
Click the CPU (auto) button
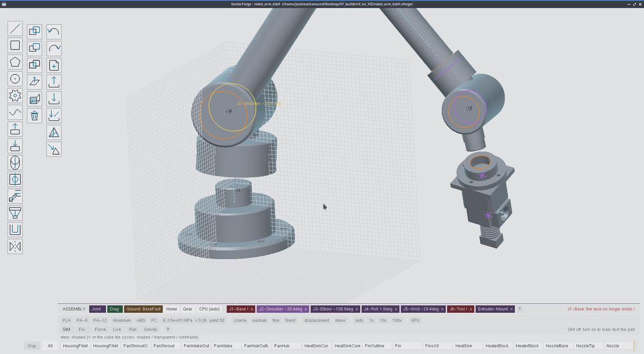[209, 309]
